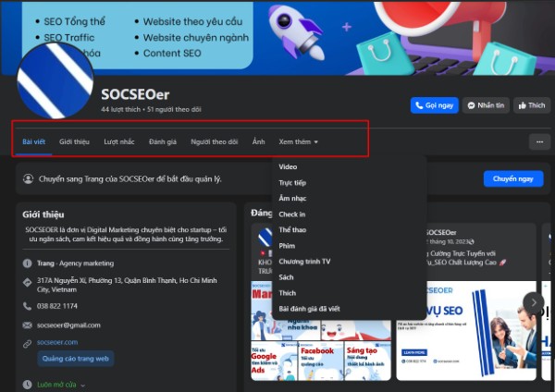Open the Facebook quảng cáo post thumbnail
This screenshot has width=555, height=392.
coord(321,361)
